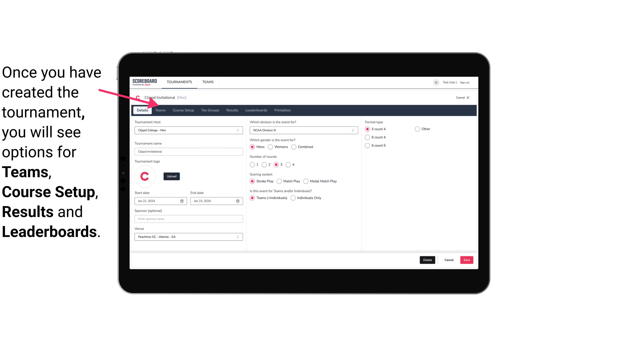Click the Upload button for tournament logo
This screenshot has height=346, width=644.
click(171, 176)
